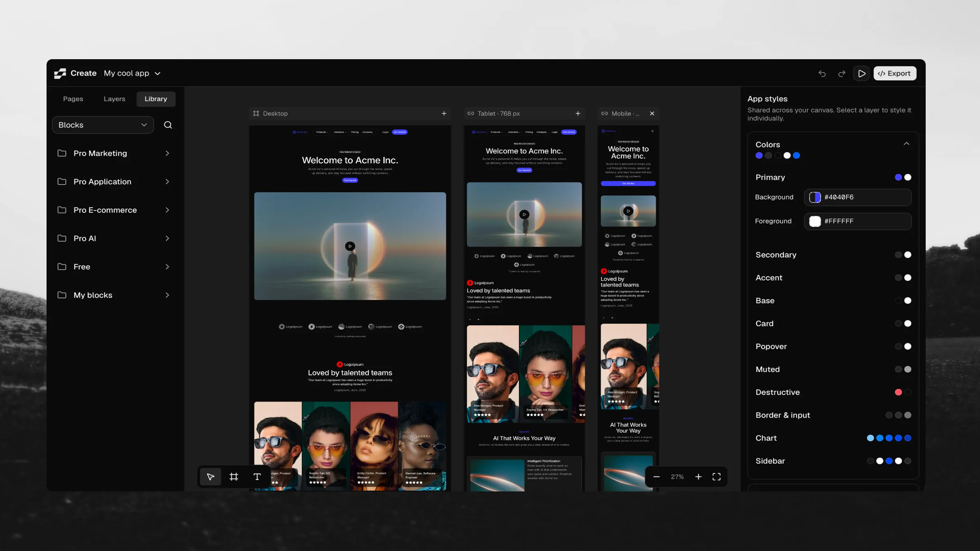Click the Tablet frame link icon
Viewport: 980px width, 551px height.
point(471,113)
